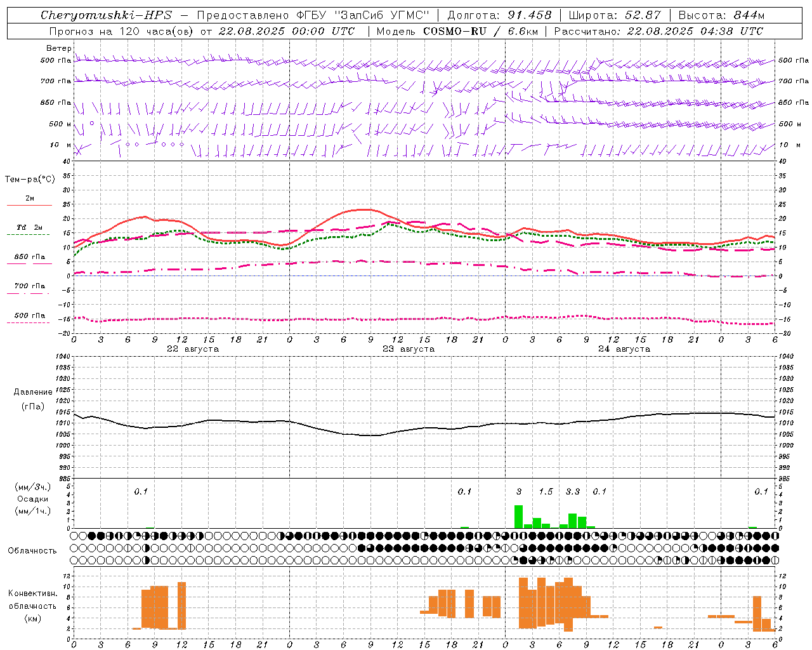Screen dimensions: 812x650
Task: Click the 700 гПа temperature legend line sample
Action: 29,293
